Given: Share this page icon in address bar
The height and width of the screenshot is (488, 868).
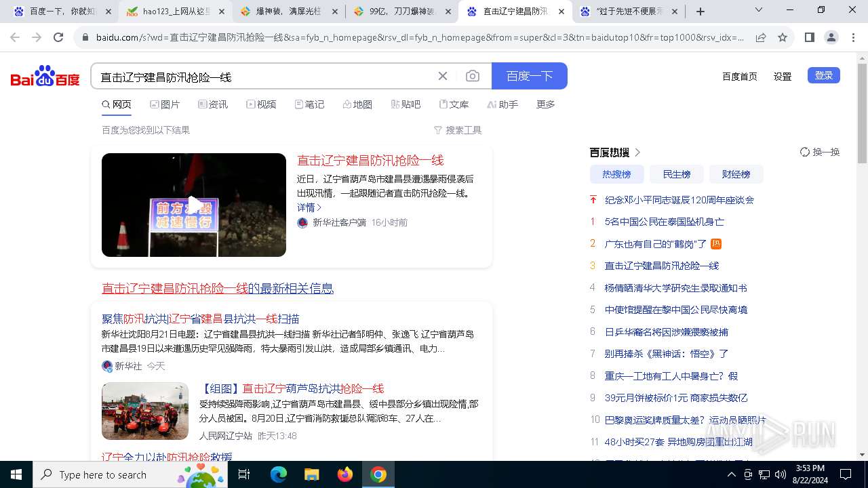Looking at the screenshot, I should [x=761, y=37].
